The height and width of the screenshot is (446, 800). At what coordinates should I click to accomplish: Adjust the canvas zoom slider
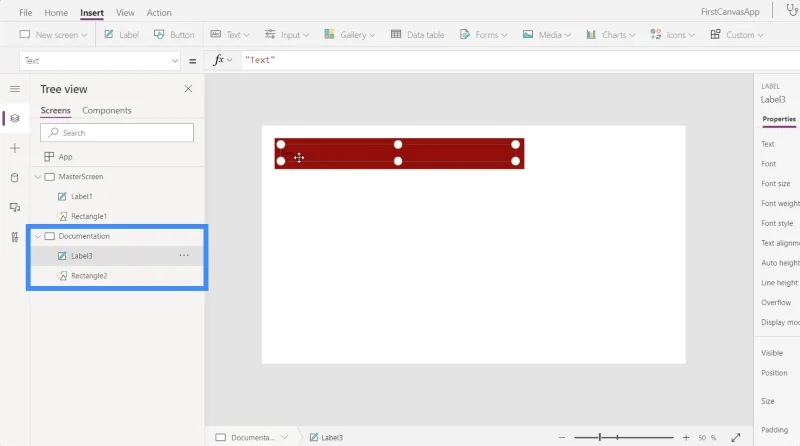[x=623, y=437]
